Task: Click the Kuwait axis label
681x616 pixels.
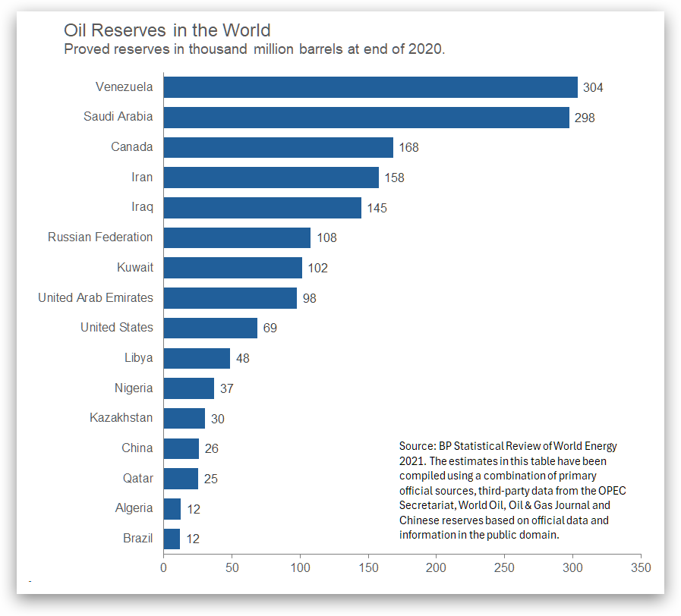Action: [134, 268]
